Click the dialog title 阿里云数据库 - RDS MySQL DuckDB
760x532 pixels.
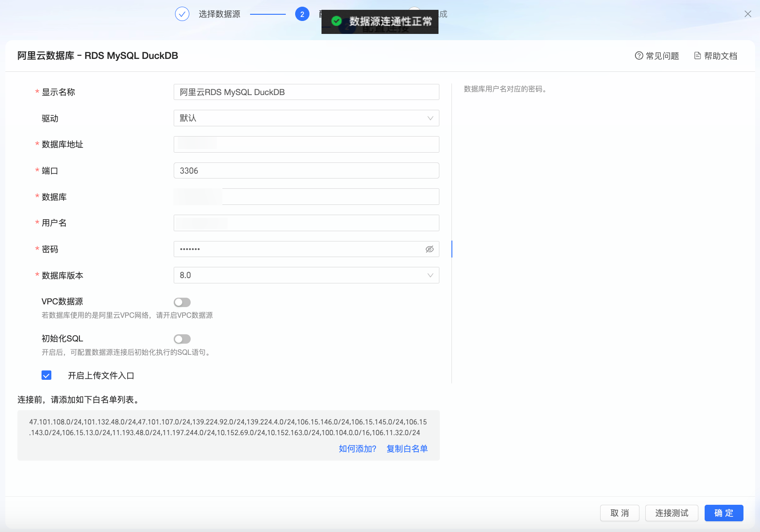[x=98, y=56]
